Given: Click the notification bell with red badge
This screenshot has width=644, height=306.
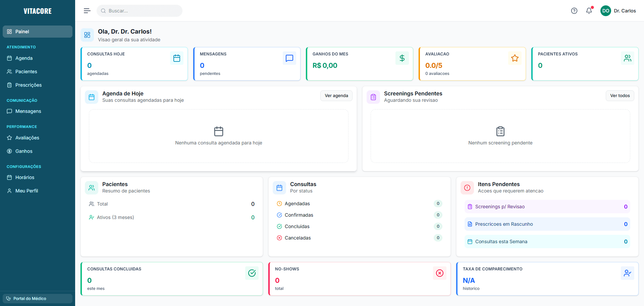Looking at the screenshot, I should click(589, 11).
